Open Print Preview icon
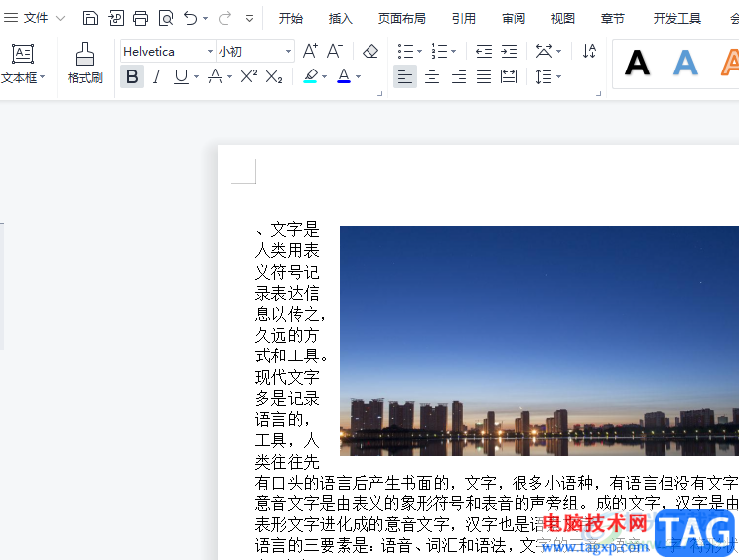This screenshot has height=560, width=739. coord(166,18)
